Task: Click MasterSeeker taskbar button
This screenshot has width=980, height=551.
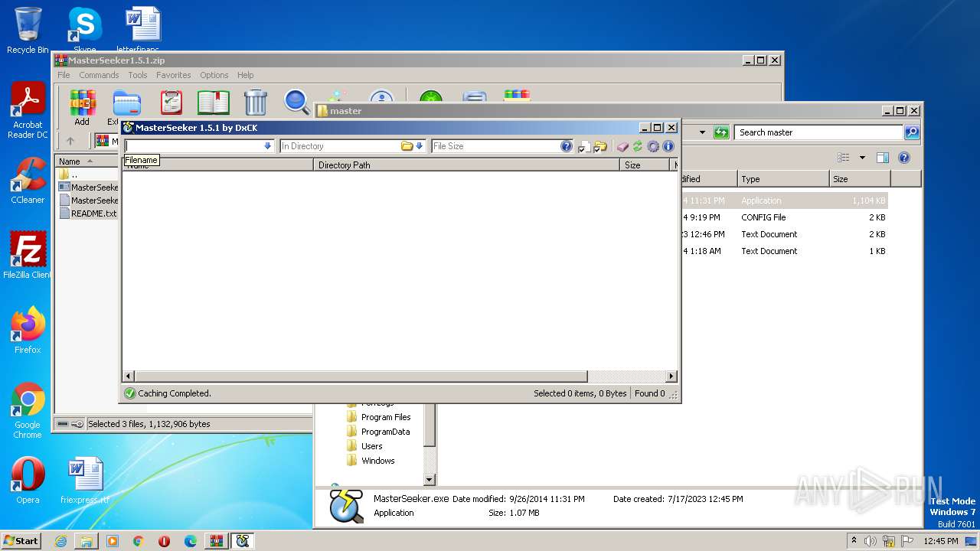Action: pos(243,541)
